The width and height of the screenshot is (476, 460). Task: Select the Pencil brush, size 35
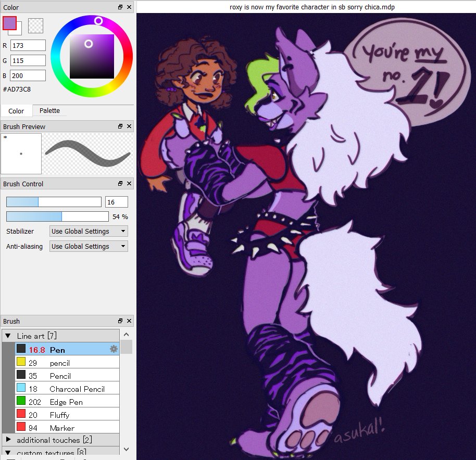click(67, 375)
